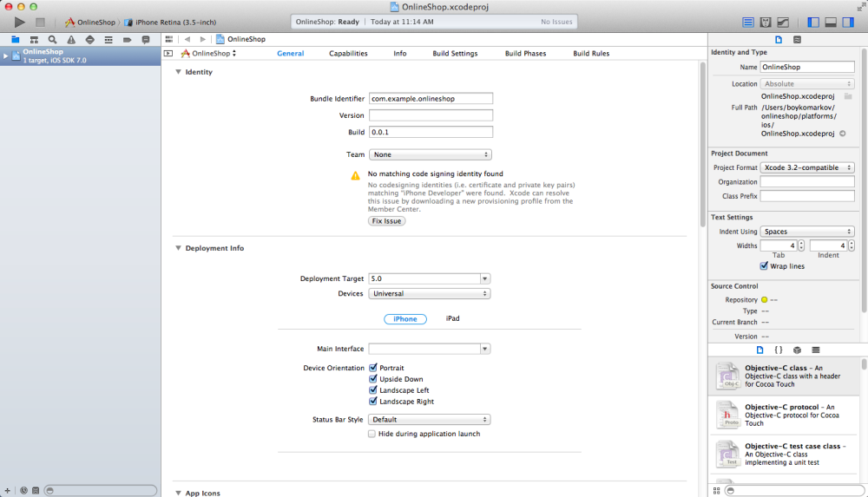Open Indent Using dropdown

pyautogui.click(x=807, y=232)
